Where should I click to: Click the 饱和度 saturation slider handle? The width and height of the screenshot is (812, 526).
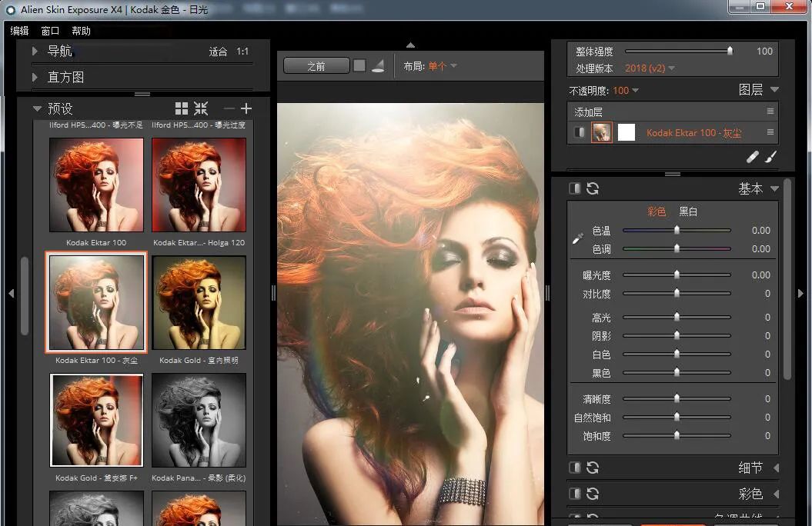(x=677, y=436)
